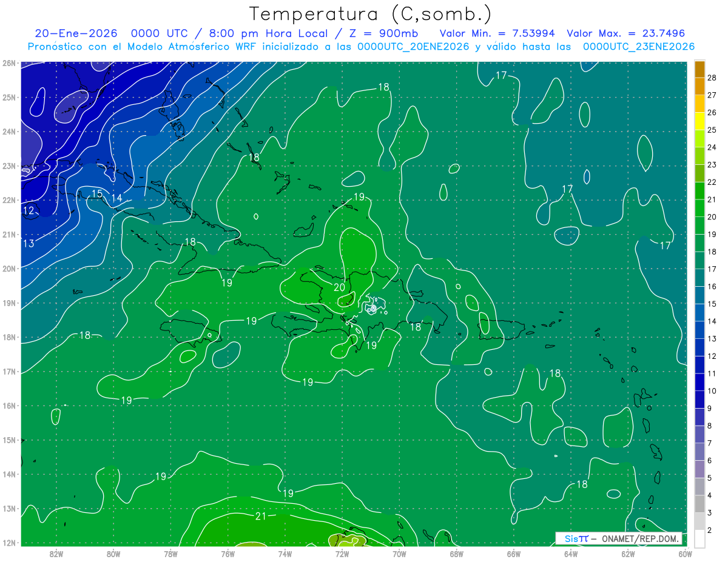This screenshot has width=728, height=562.
Task: Select the '20-Ene-2026' date text
Action: click(x=76, y=33)
